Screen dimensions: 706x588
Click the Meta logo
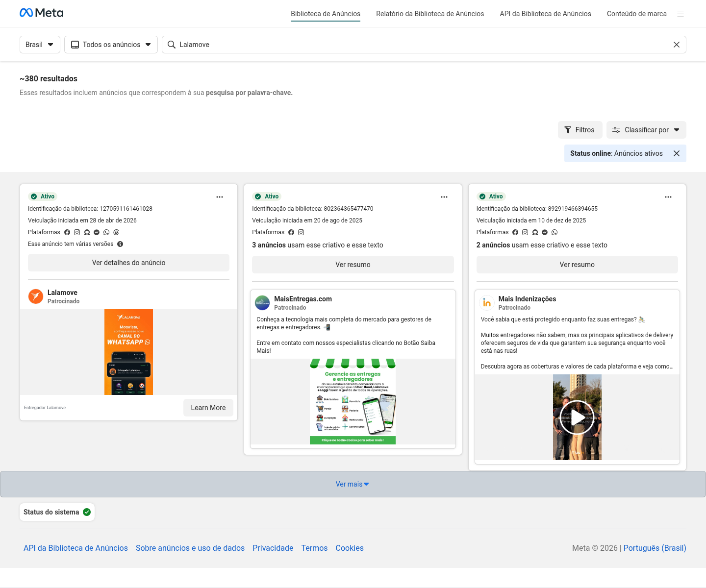pos(42,13)
